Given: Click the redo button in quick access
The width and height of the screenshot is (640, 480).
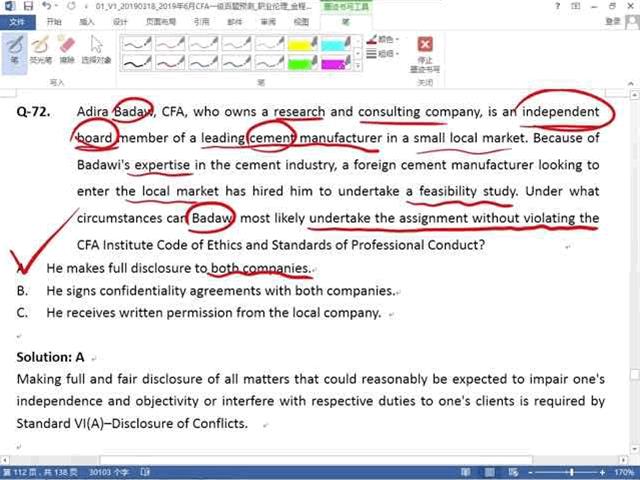Looking at the screenshot, I should [x=71, y=6].
